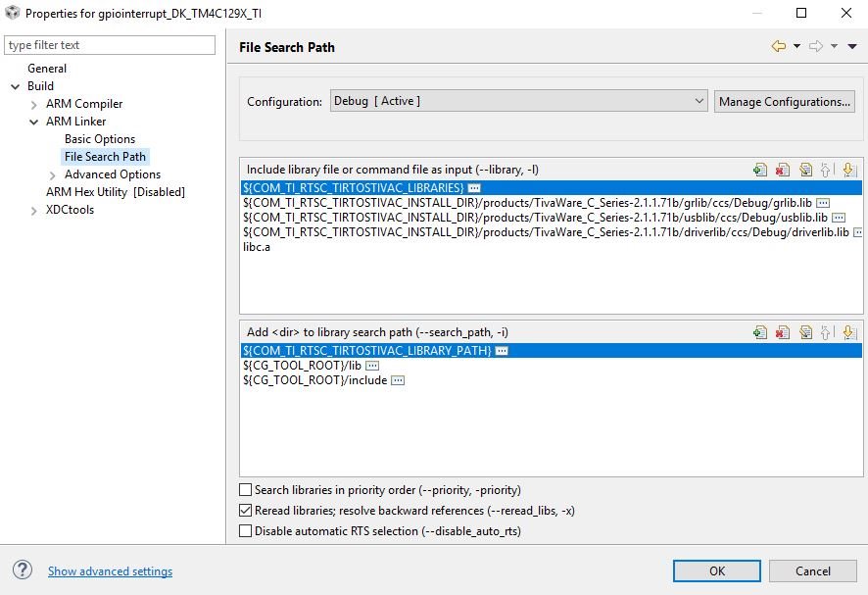Viewport: 868px width, 595px height.
Task: Click the type filter text field
Action: click(110, 45)
